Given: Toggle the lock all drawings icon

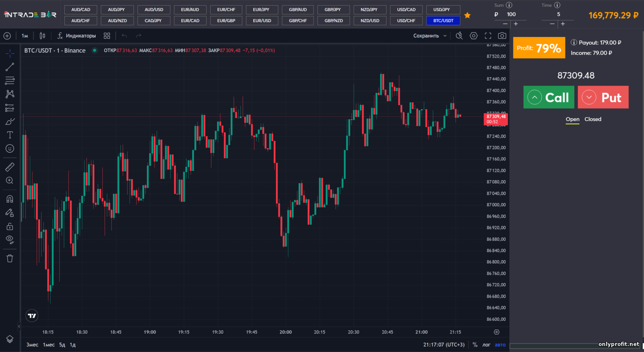Looking at the screenshot, I should pyautogui.click(x=10, y=226).
